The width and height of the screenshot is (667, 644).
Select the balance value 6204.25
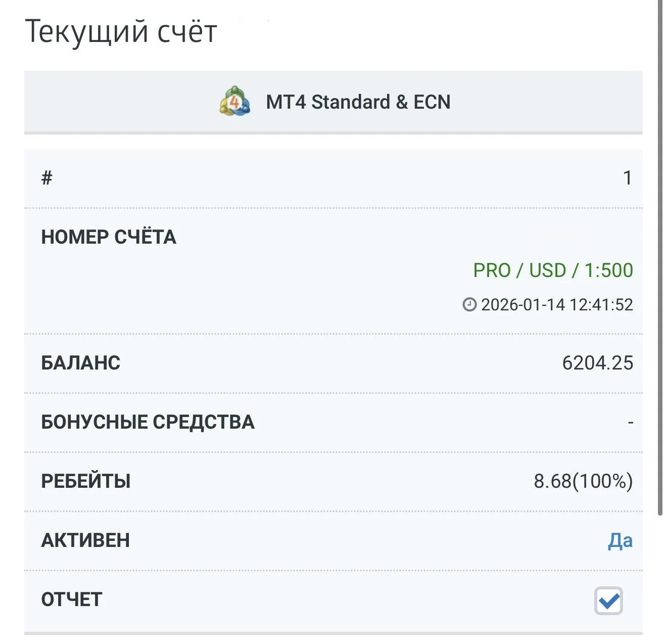(597, 363)
